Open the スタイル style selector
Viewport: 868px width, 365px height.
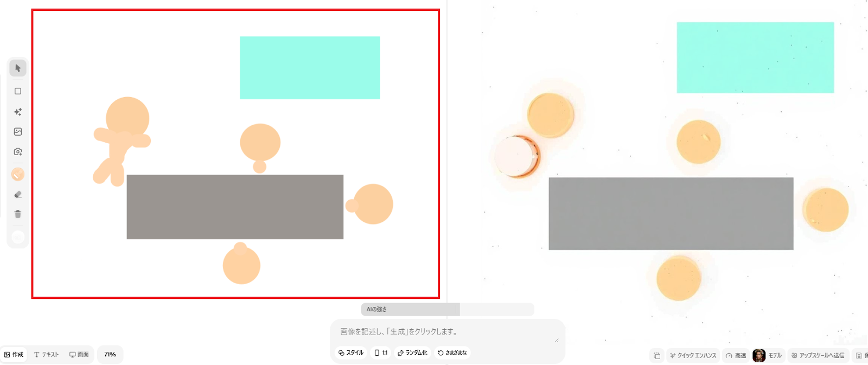pos(351,353)
